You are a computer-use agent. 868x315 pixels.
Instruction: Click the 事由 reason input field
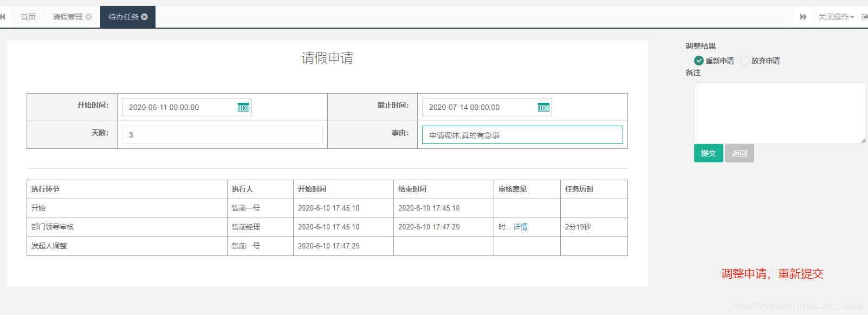click(x=522, y=135)
